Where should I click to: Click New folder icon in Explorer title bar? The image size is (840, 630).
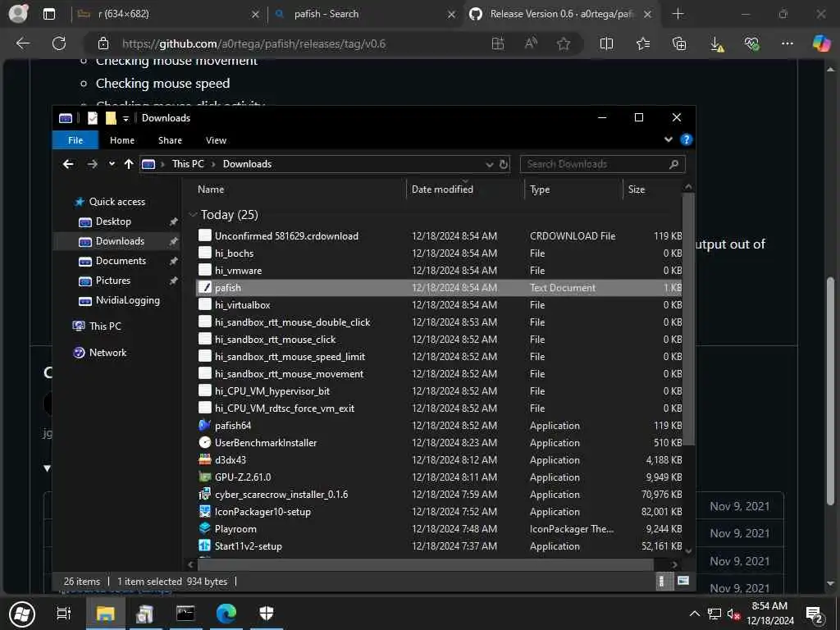tap(111, 118)
